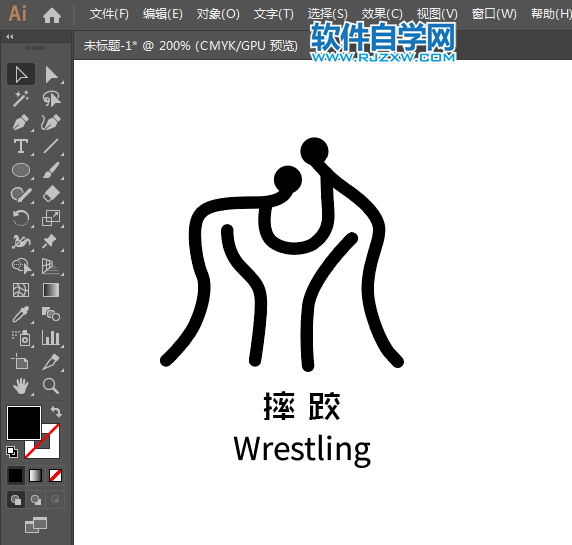572x545 pixels.
Task: Open the 文字(T) menu
Action: (274, 14)
